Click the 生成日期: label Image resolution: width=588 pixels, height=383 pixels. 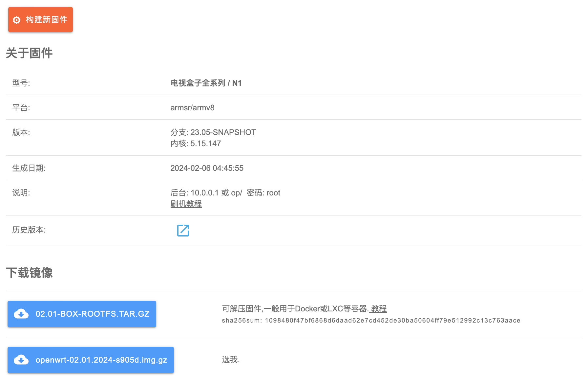pos(29,168)
